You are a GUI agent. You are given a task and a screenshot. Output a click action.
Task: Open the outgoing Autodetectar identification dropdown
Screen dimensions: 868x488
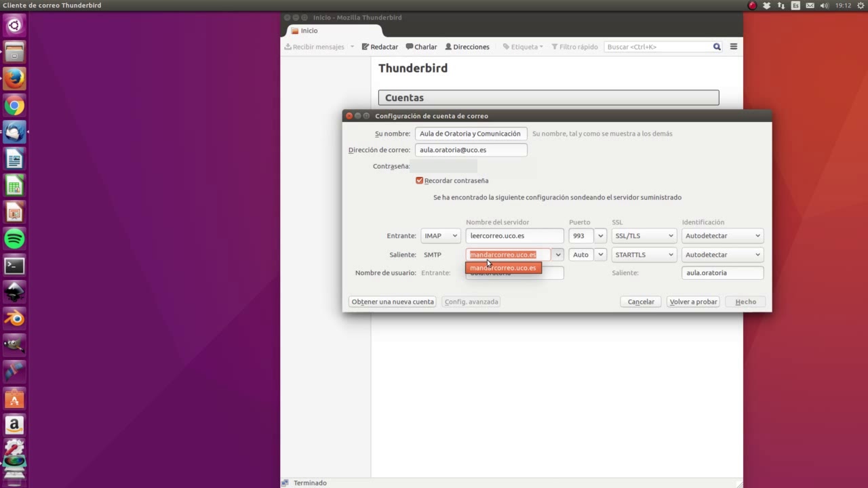pos(723,255)
